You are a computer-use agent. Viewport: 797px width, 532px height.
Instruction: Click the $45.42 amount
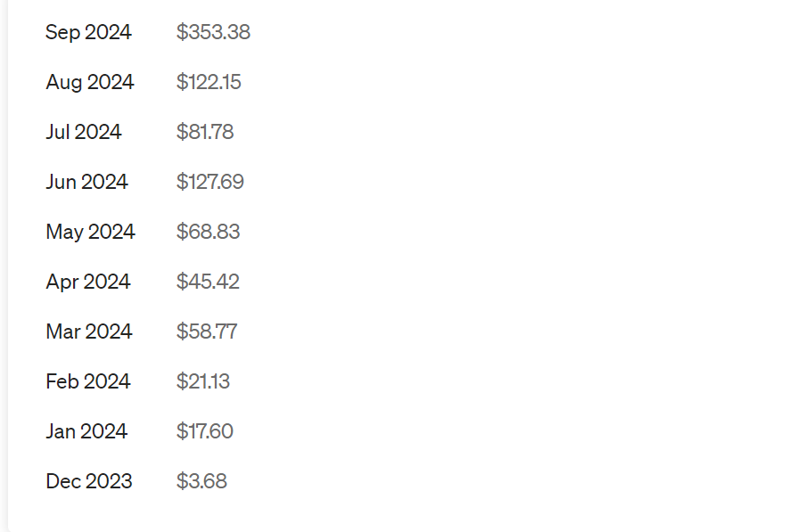click(208, 281)
